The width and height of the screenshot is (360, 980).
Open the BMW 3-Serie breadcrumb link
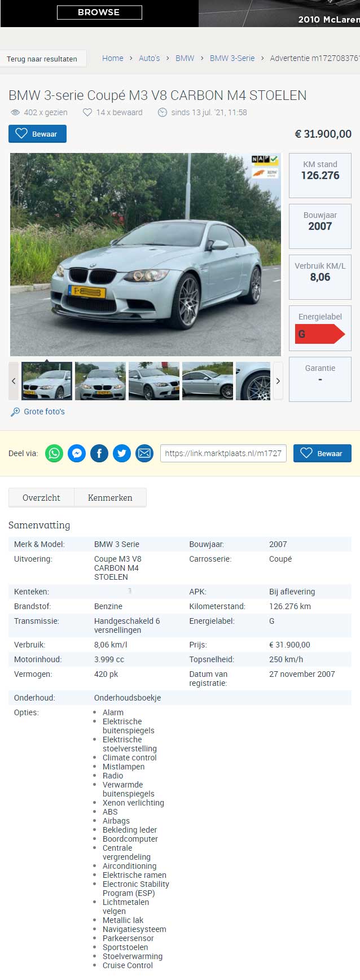pyautogui.click(x=232, y=58)
